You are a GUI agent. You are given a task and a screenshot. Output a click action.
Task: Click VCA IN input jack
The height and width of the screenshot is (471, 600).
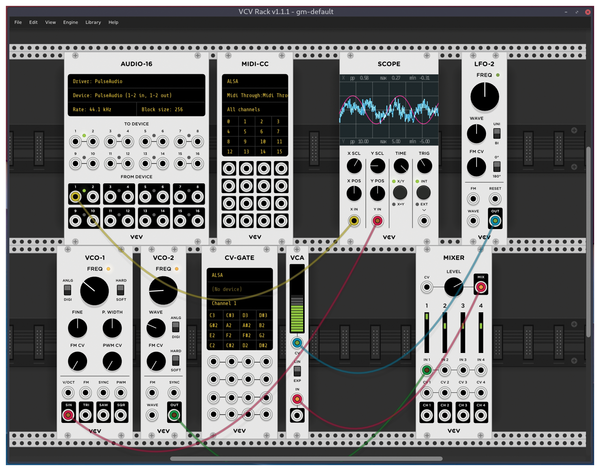click(x=297, y=399)
